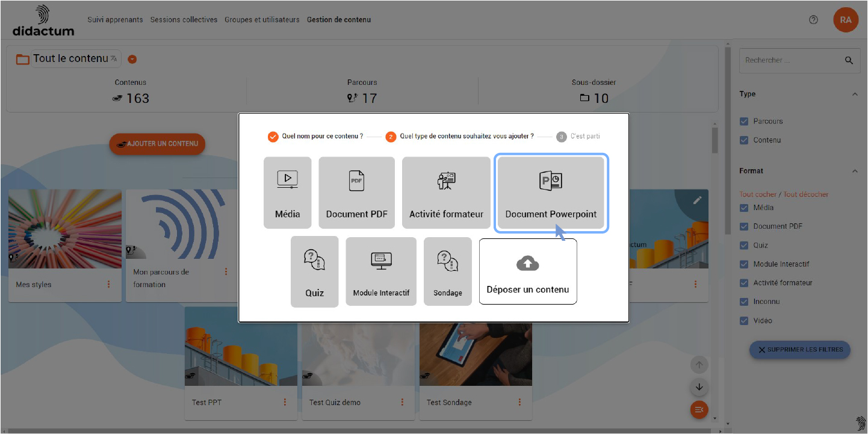Go to Suivi apprenants menu
This screenshot has width=868, height=434.
pos(116,20)
